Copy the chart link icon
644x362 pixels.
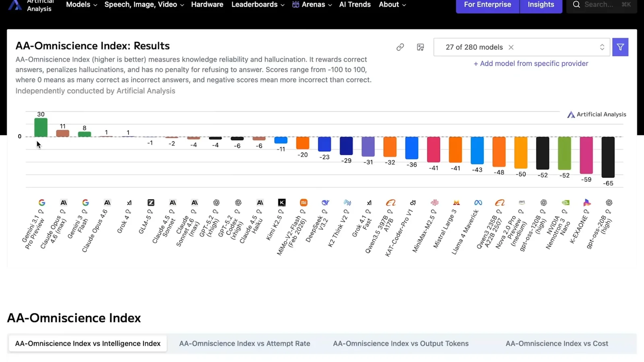coord(400,47)
